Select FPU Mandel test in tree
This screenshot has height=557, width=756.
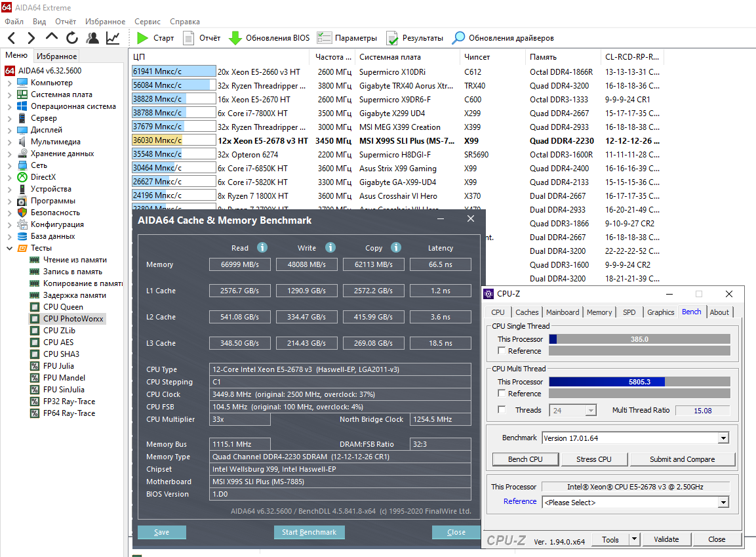point(64,378)
